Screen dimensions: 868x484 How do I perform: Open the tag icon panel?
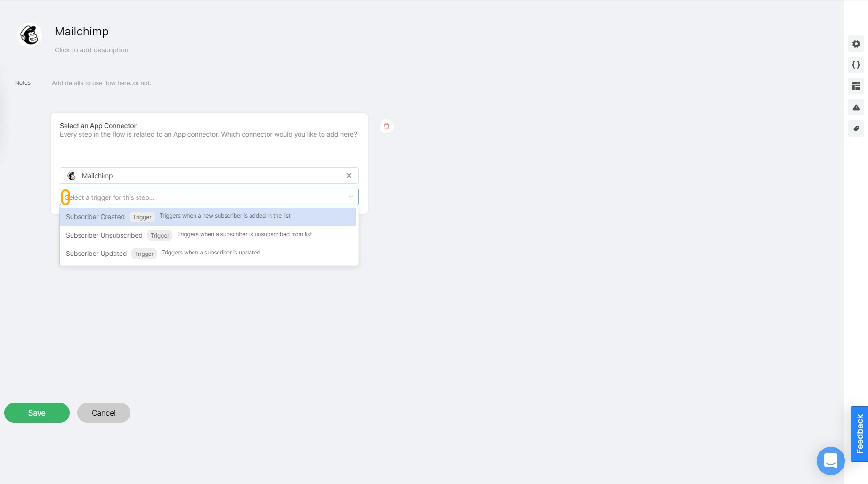[856, 129]
